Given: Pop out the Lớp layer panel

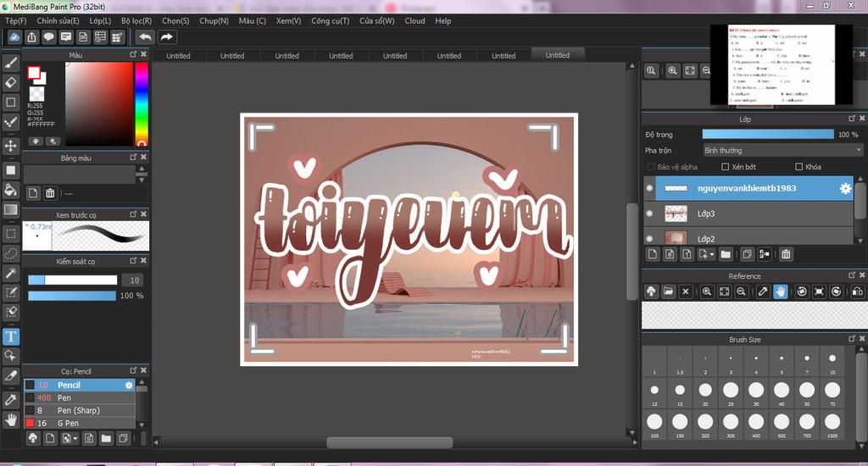Looking at the screenshot, I should [851, 119].
